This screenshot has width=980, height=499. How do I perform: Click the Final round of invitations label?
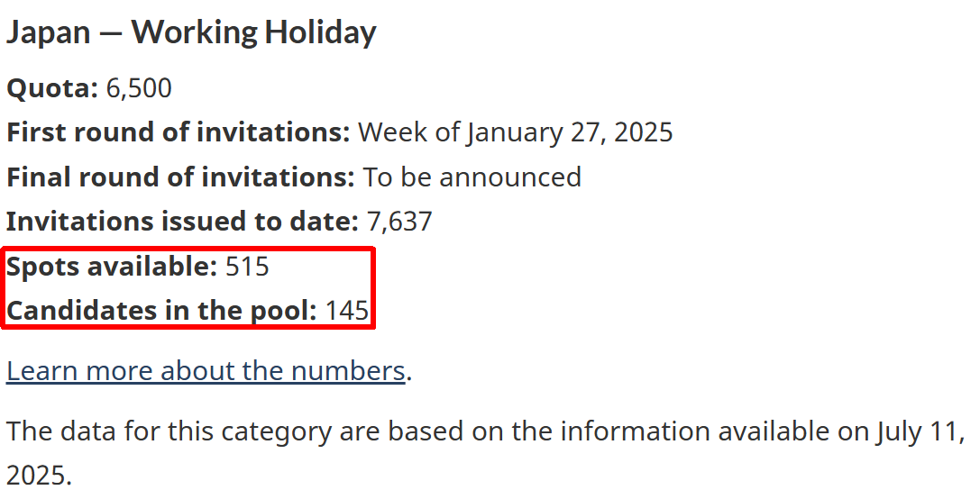pos(180,177)
